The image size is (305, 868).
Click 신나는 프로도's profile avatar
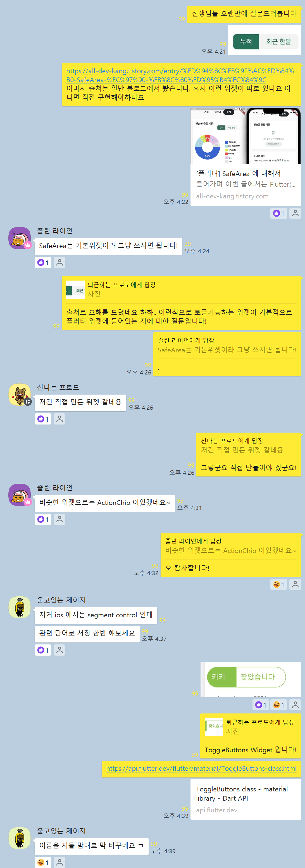click(20, 395)
